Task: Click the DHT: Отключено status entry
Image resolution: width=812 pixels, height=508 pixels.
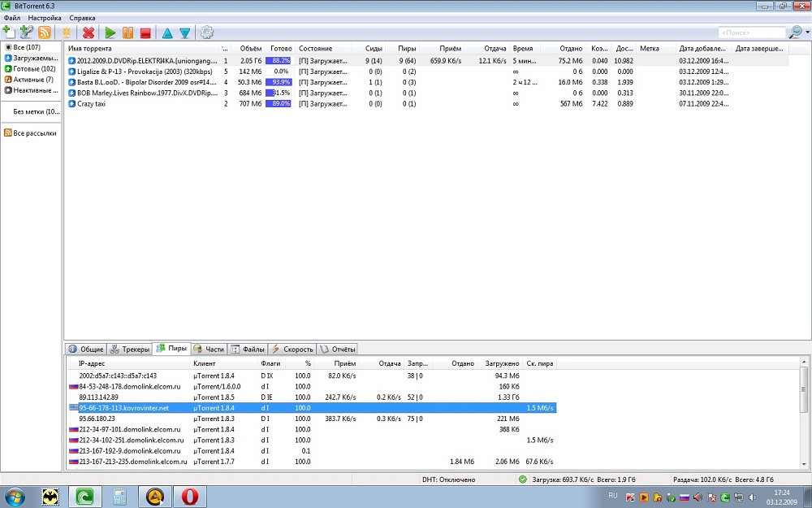Action: pyautogui.click(x=449, y=480)
